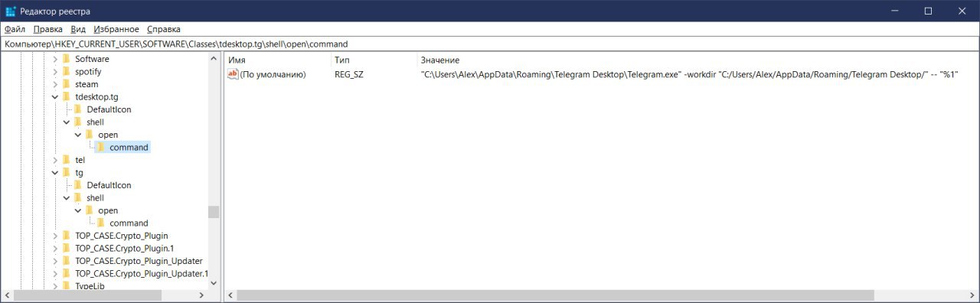Viewport: 980px width, 303px height.
Task: Select the Software key label
Action: [x=92, y=59]
